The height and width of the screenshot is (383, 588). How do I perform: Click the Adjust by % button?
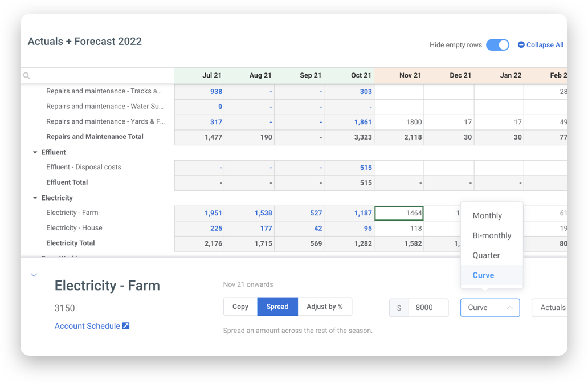coord(325,307)
